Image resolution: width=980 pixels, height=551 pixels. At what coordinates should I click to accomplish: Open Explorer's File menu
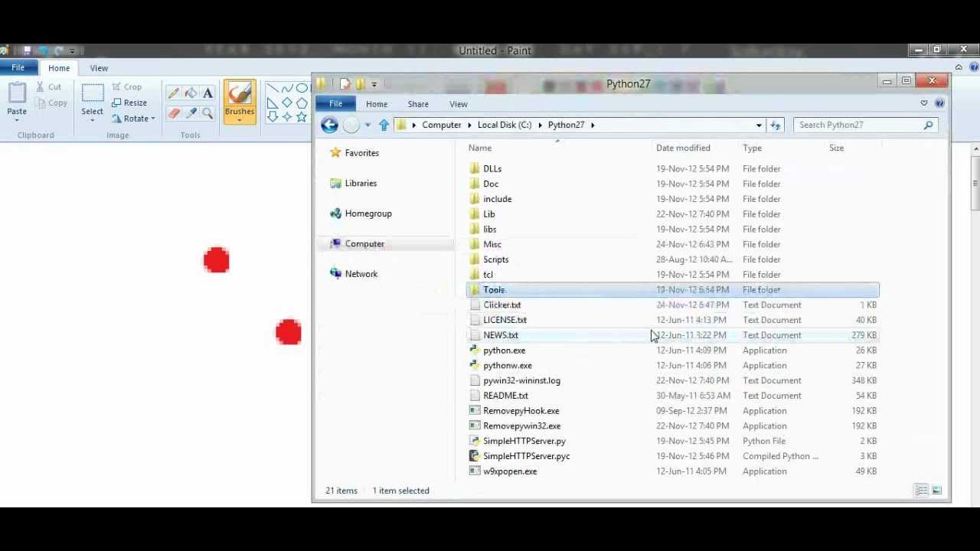point(335,104)
